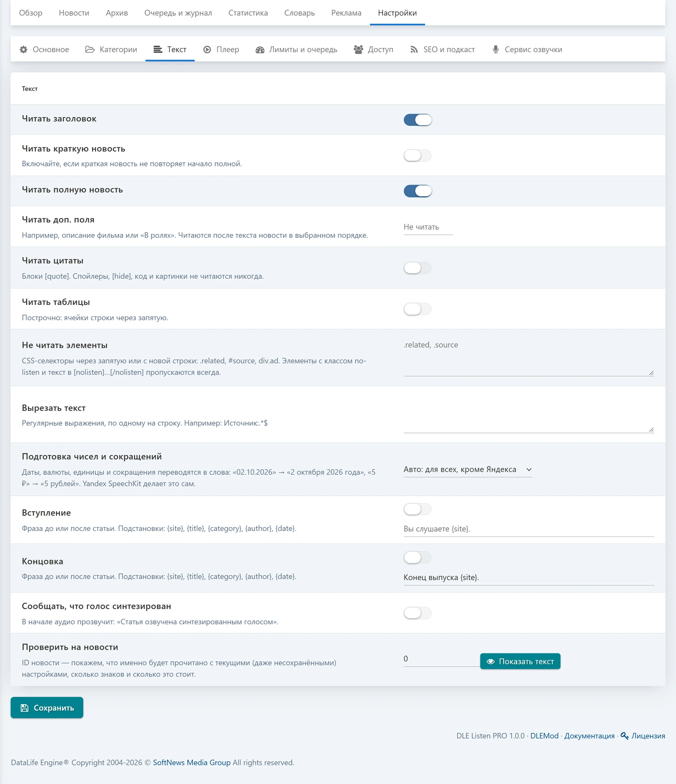This screenshot has height=784, width=676.
Task: Go to the Очередь и журнал tab
Action: (178, 13)
